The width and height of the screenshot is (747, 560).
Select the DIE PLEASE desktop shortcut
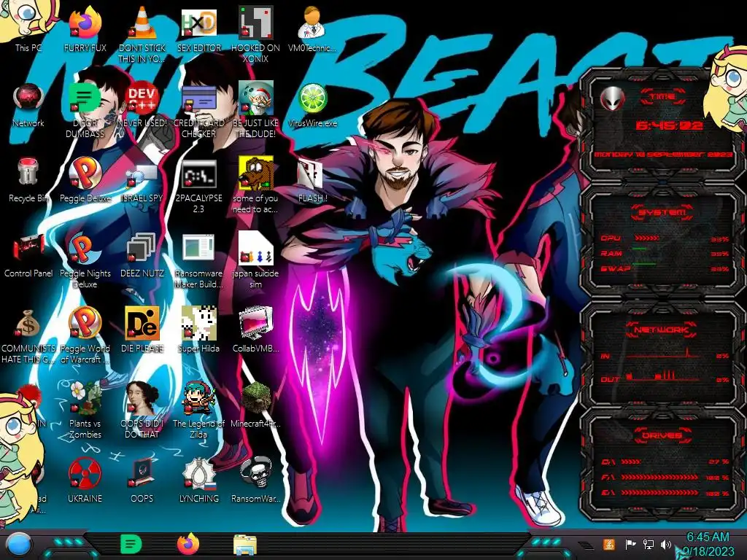pyautogui.click(x=142, y=330)
